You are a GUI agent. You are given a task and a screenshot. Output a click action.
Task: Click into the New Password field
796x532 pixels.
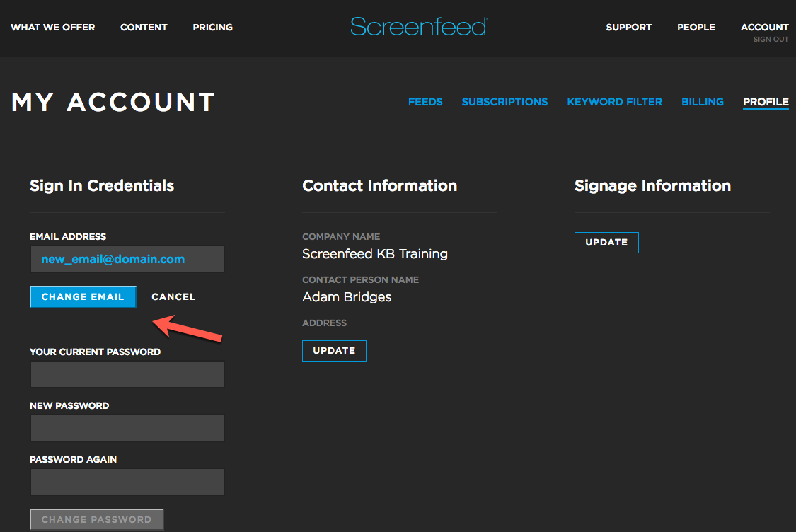tap(127, 428)
